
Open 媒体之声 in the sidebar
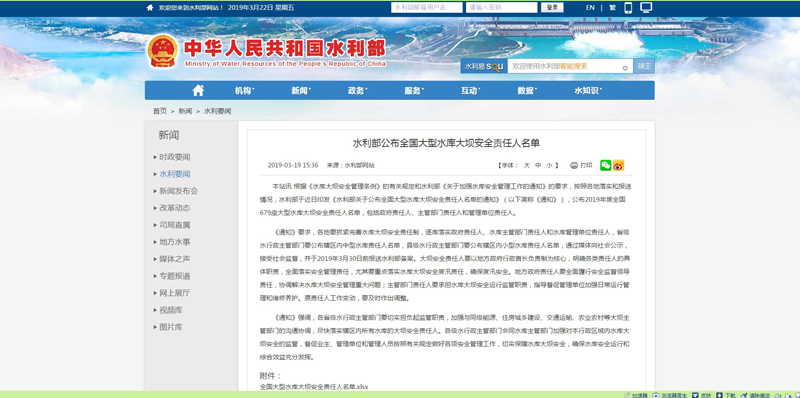(x=174, y=259)
